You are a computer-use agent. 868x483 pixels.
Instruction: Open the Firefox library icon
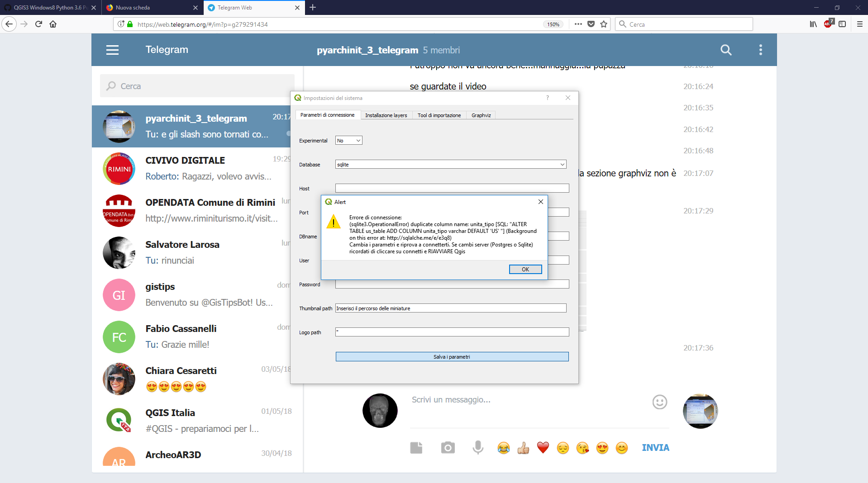coord(812,24)
